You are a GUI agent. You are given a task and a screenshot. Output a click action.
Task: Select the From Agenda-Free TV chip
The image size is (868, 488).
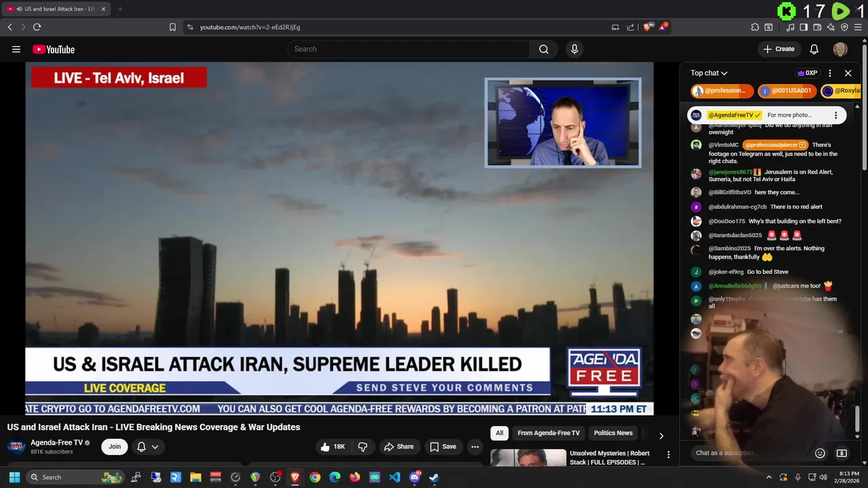click(x=549, y=433)
